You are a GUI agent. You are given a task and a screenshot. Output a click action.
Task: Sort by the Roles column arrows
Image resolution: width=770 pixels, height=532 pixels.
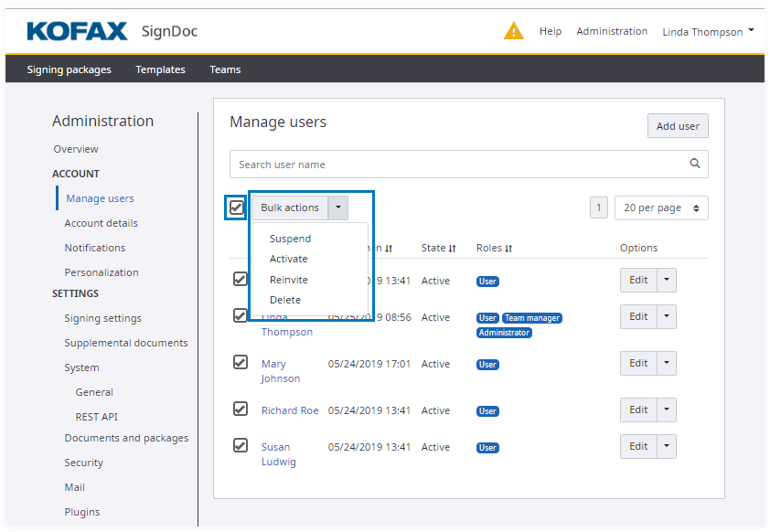pos(508,248)
